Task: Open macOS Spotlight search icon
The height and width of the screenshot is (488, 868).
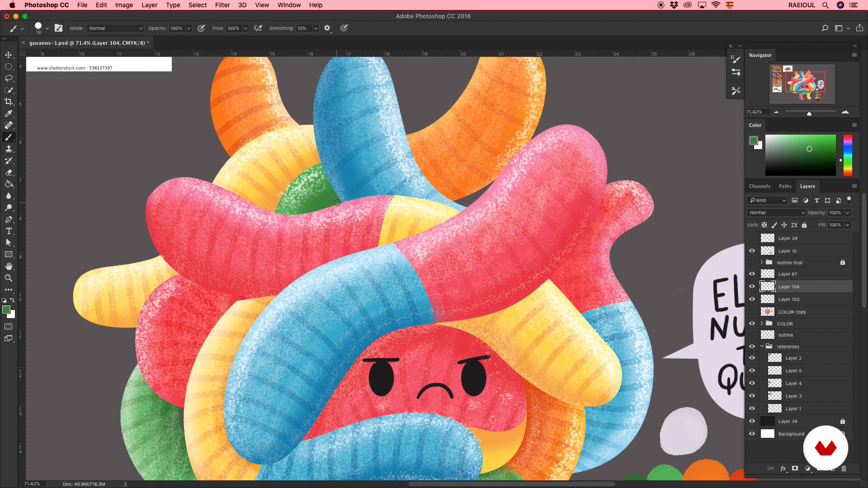Action: point(825,5)
